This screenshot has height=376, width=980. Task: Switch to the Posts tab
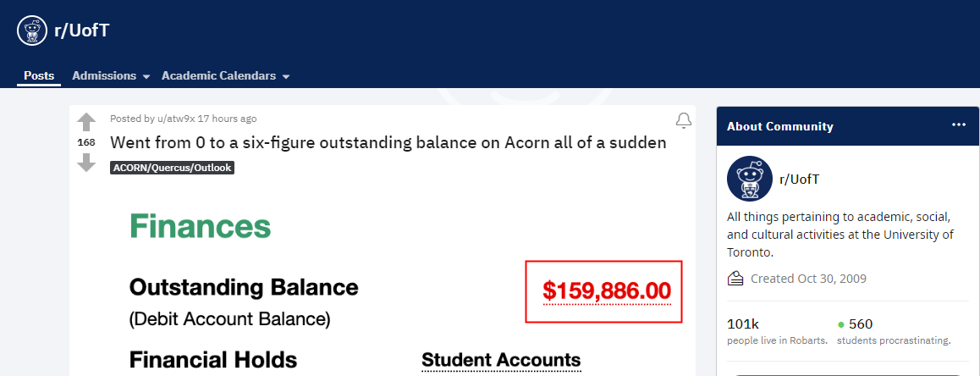39,75
